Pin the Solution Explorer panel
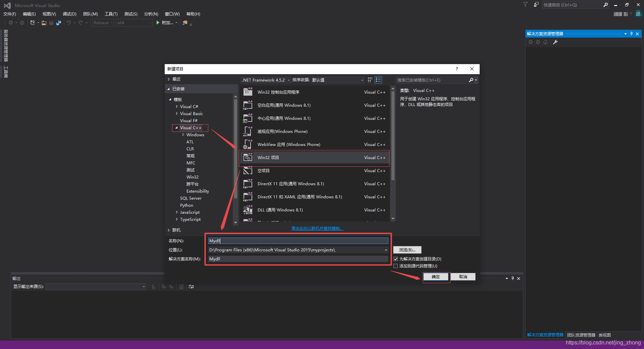 tap(631, 34)
